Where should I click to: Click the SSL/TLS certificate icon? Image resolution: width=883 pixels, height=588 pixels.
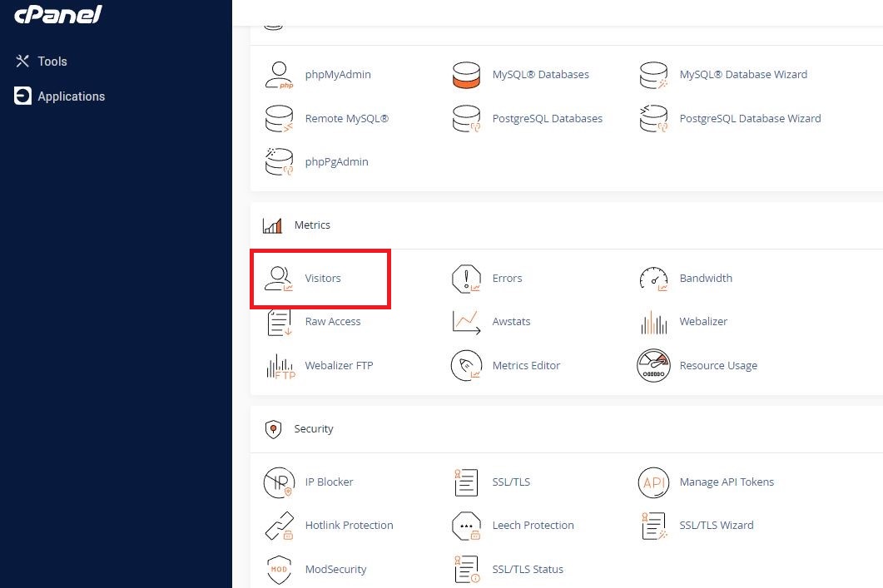click(x=466, y=482)
